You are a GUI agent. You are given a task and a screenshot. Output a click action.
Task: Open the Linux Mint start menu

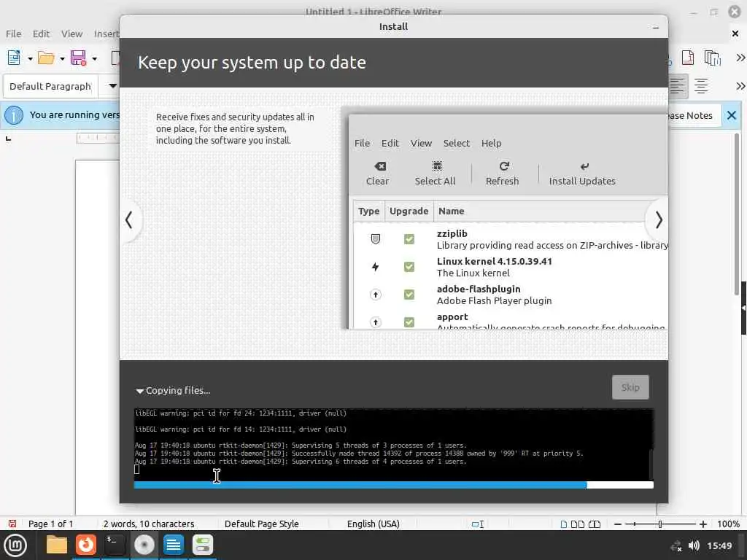tap(15, 545)
